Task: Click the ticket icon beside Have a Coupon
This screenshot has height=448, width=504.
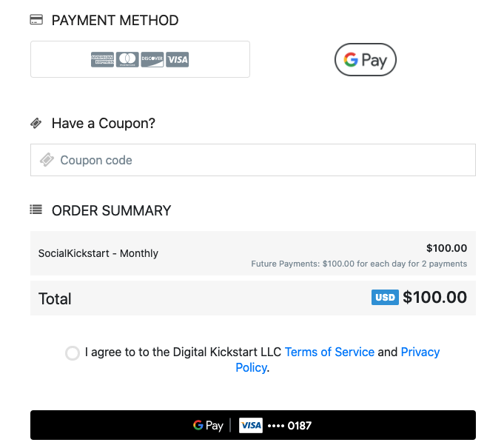Action: click(36, 123)
